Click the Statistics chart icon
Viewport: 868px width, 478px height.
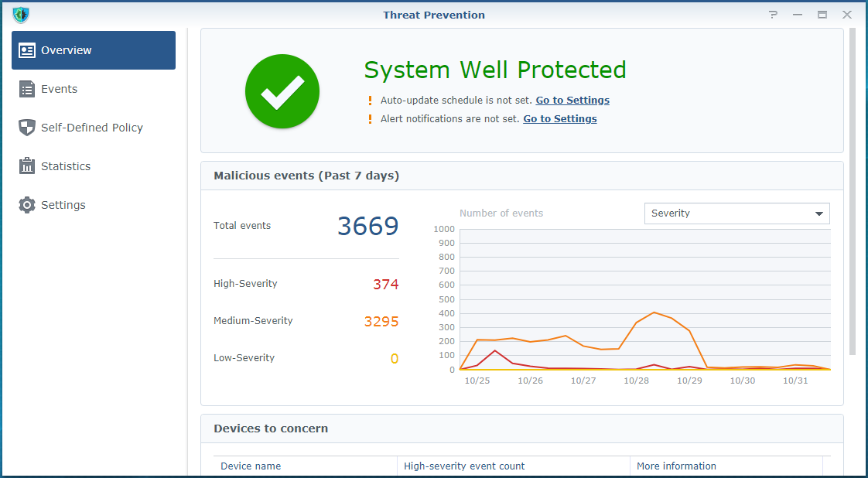tap(27, 166)
